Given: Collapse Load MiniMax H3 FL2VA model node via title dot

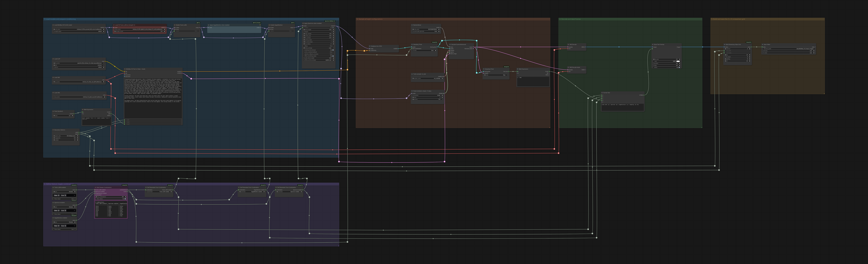Looking at the screenshot, I should tap(53, 25).
